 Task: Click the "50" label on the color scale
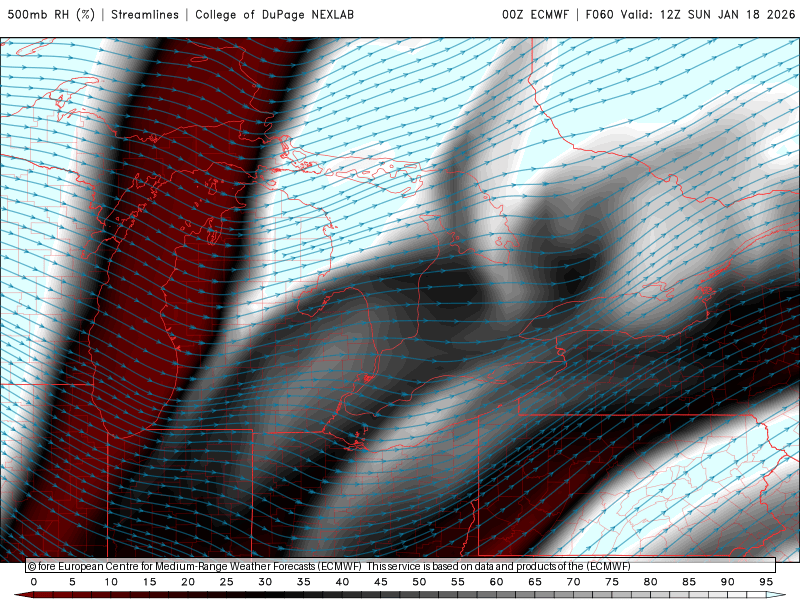click(419, 582)
